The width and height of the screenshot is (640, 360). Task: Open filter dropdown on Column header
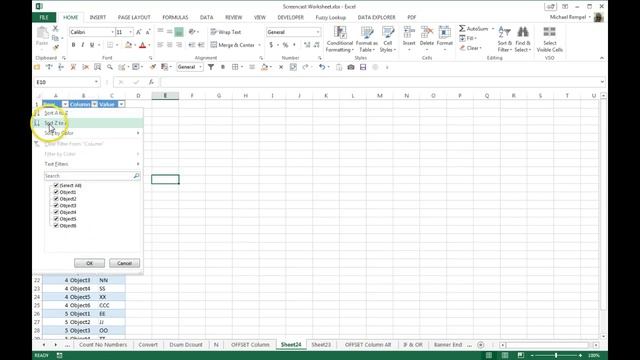tap(94, 104)
